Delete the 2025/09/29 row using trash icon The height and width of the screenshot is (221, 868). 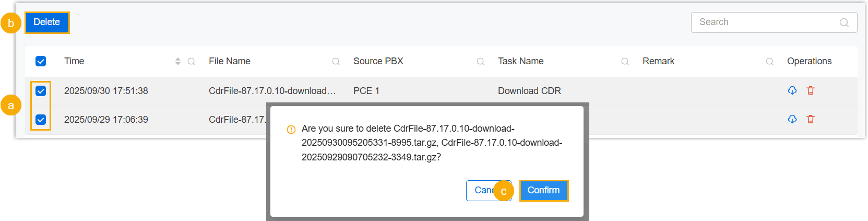click(x=811, y=119)
